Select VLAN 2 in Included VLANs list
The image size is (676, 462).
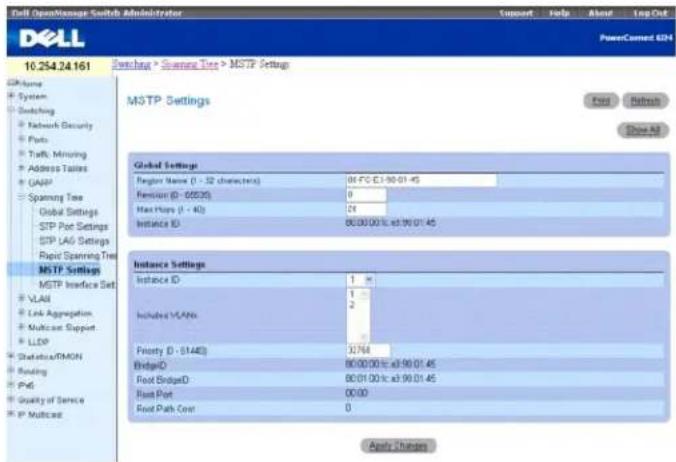pos(353,305)
